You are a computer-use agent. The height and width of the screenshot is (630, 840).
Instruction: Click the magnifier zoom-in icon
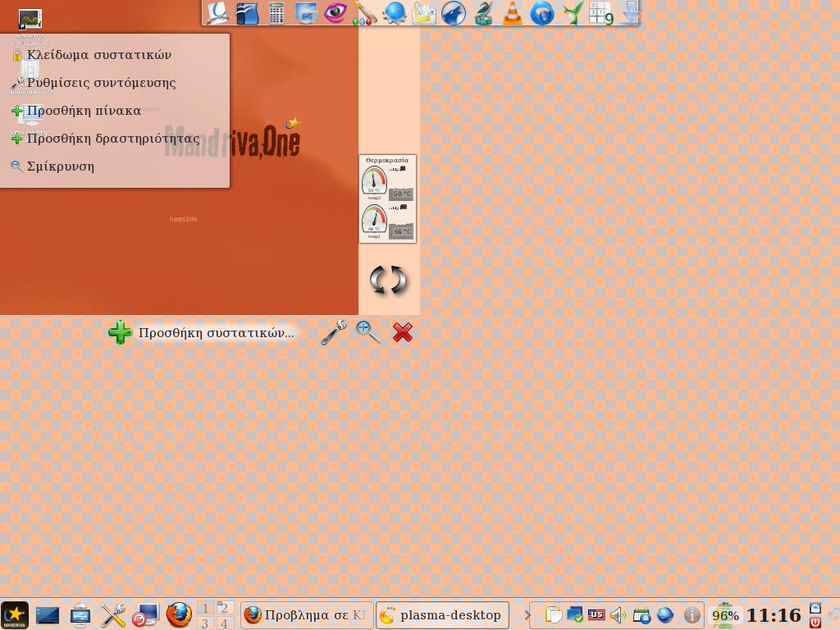point(367,332)
